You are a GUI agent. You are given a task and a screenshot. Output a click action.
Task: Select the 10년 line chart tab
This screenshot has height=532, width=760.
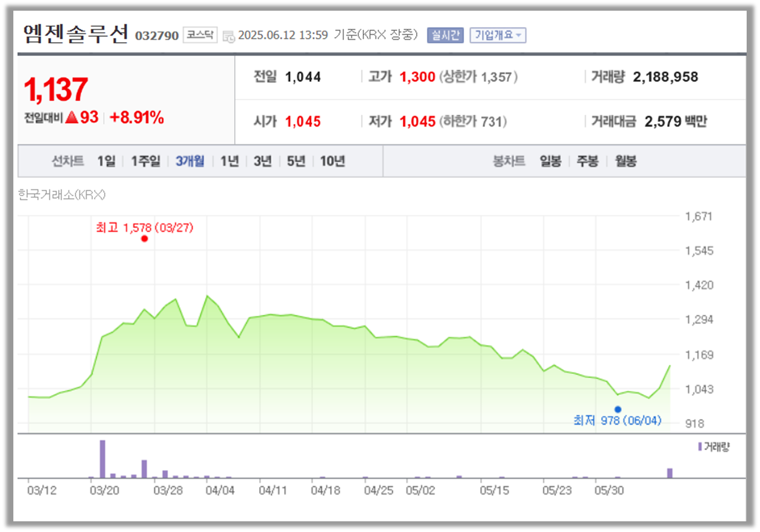pyautogui.click(x=332, y=161)
